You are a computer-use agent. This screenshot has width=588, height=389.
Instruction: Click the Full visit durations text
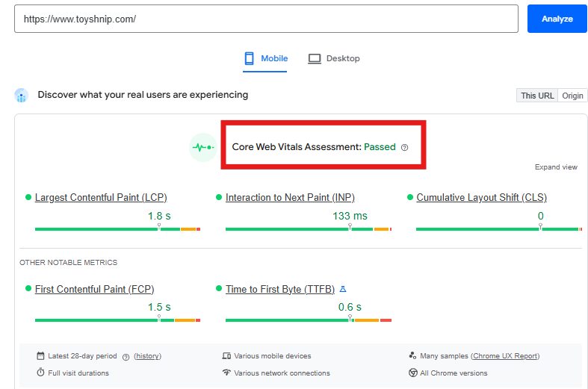78,373
